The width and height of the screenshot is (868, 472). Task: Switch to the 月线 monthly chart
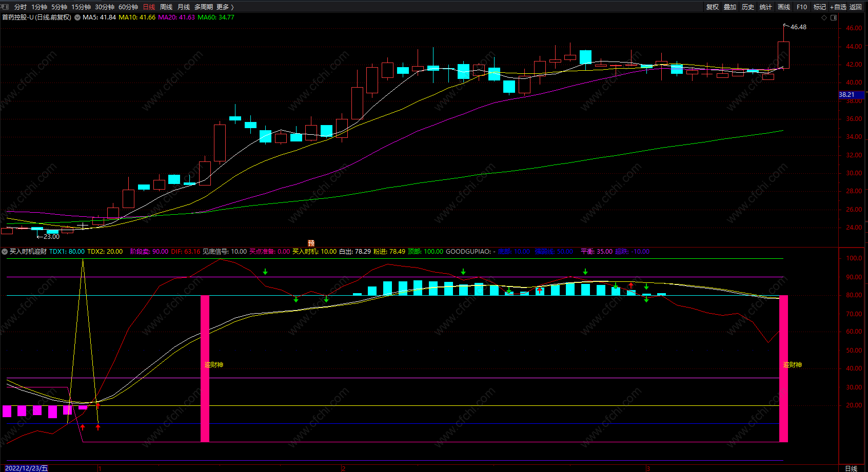pyautogui.click(x=184, y=7)
